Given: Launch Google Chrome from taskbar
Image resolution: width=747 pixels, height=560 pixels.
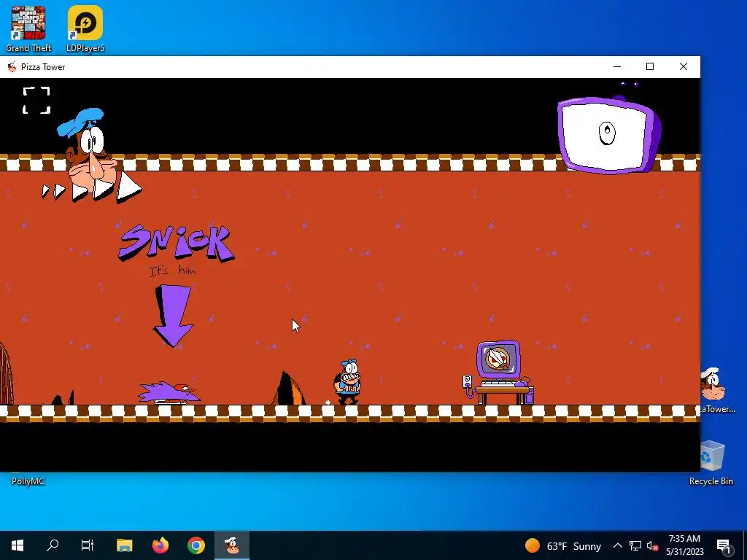Looking at the screenshot, I should [x=196, y=545].
